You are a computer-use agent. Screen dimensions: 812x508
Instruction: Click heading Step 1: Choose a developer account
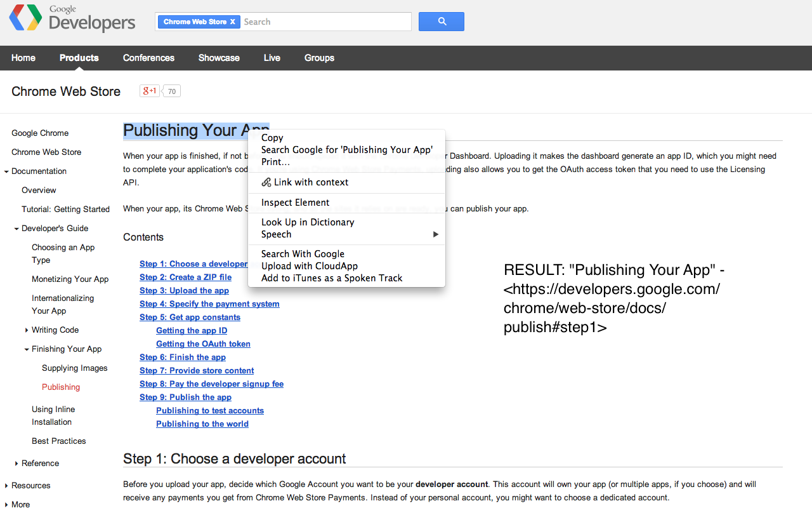pos(235,459)
